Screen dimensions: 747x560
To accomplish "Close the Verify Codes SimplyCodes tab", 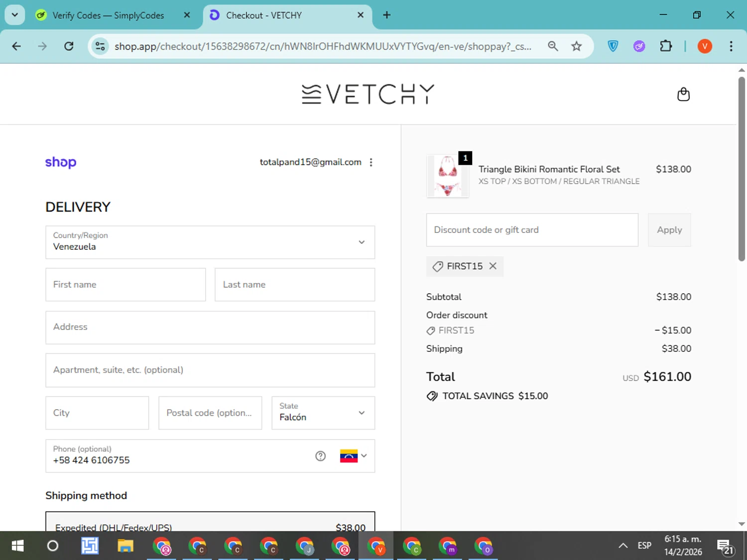I will point(187,15).
